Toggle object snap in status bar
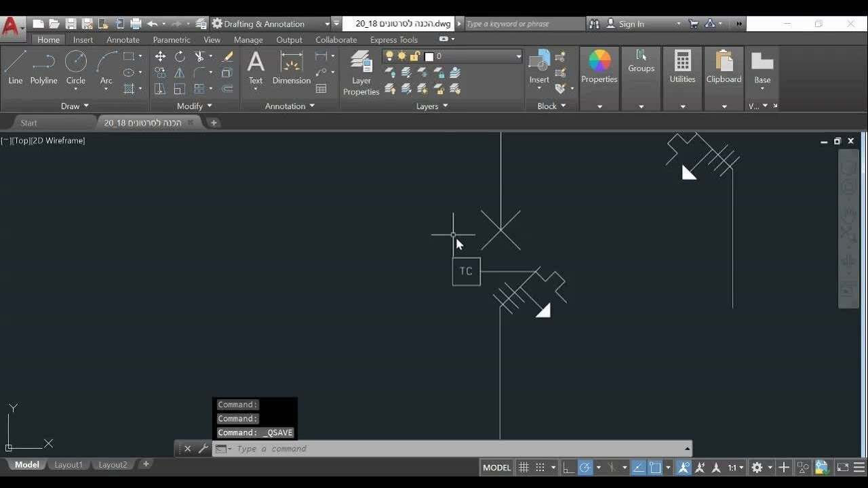The height and width of the screenshot is (488, 868). click(x=655, y=468)
